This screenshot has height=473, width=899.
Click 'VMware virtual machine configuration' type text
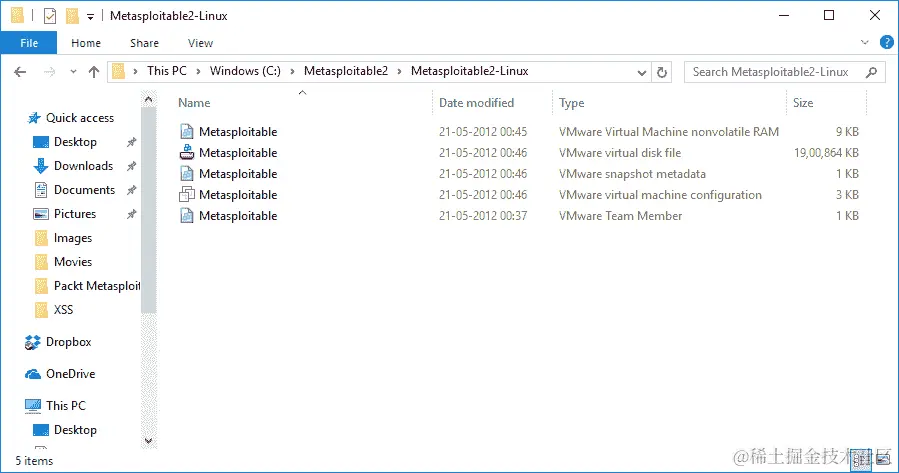660,195
